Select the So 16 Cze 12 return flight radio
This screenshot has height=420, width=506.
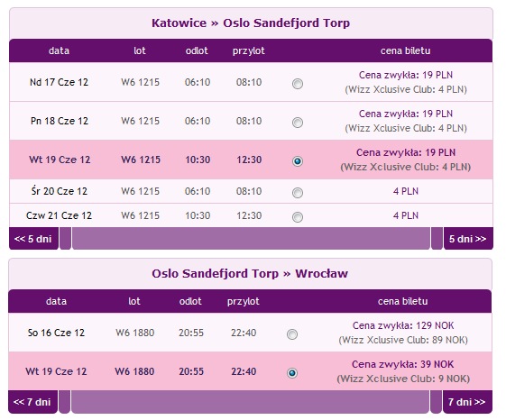(292, 334)
